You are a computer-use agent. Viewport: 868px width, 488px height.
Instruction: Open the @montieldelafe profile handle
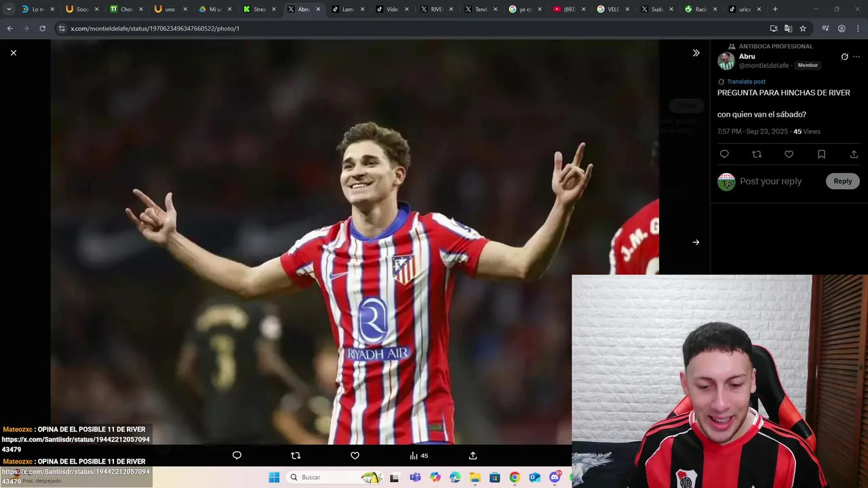point(764,66)
